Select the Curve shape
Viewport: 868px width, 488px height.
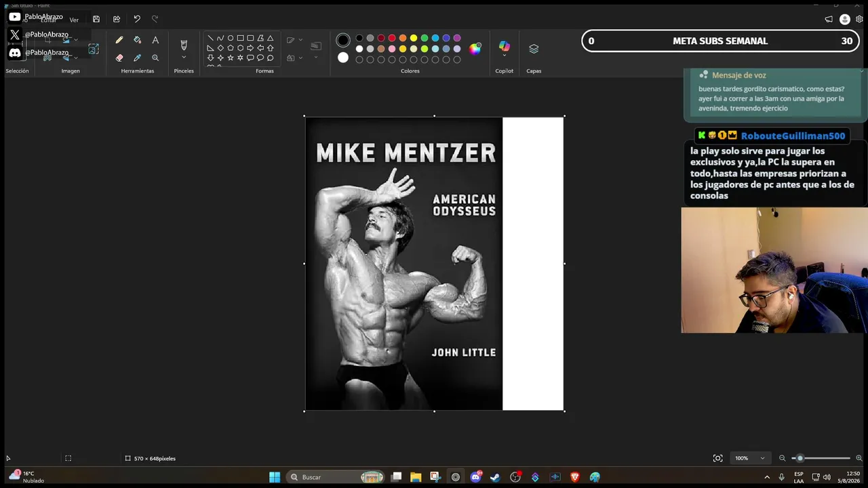(x=220, y=38)
